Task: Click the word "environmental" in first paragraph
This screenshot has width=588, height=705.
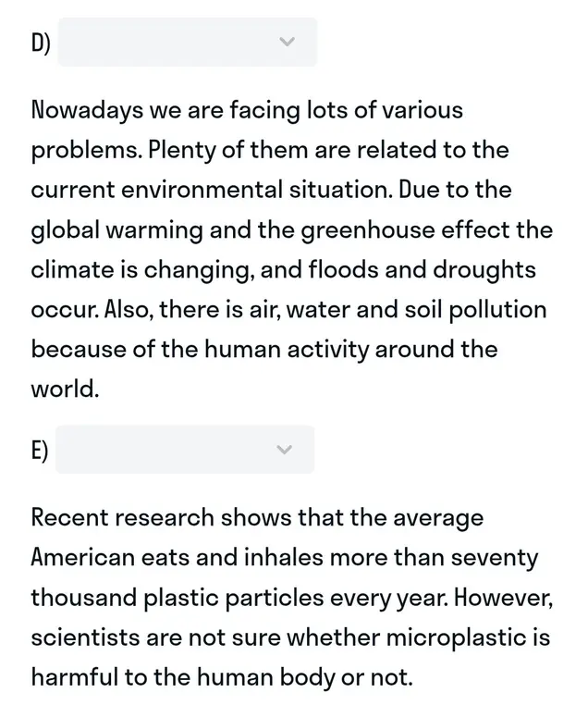Action: click(x=202, y=190)
